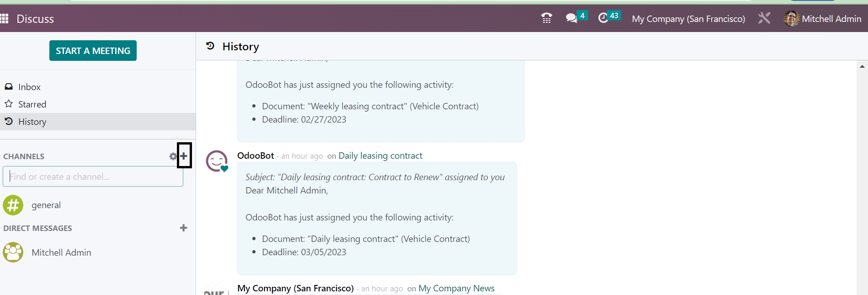Click the debug tools wrench icon

[764, 18]
